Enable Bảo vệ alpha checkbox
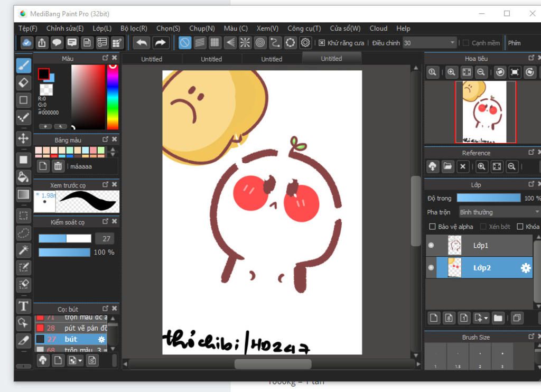 coord(432,226)
